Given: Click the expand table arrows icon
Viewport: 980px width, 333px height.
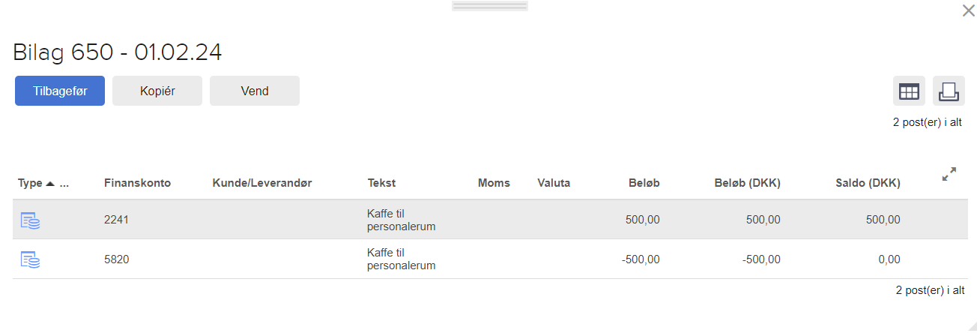Looking at the screenshot, I should tap(949, 175).
